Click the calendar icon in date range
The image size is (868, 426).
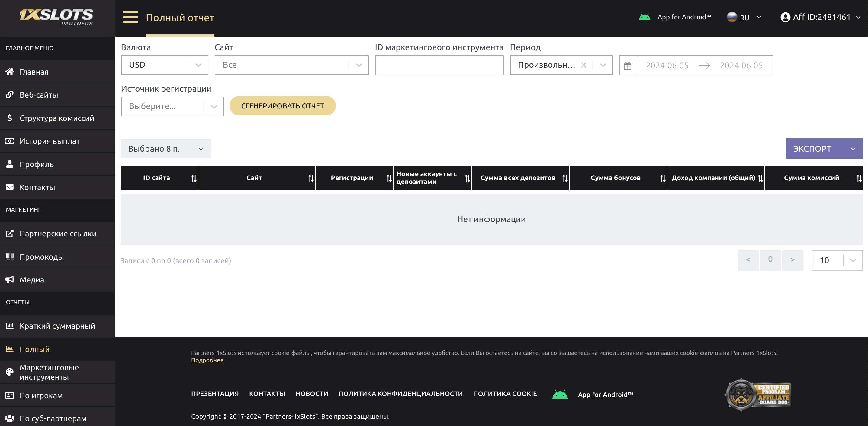(627, 66)
